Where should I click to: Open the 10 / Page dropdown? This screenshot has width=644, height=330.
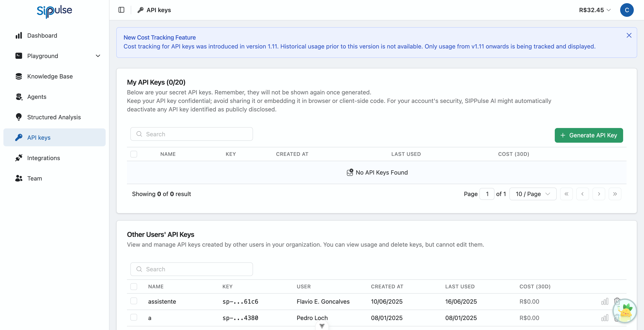click(533, 194)
